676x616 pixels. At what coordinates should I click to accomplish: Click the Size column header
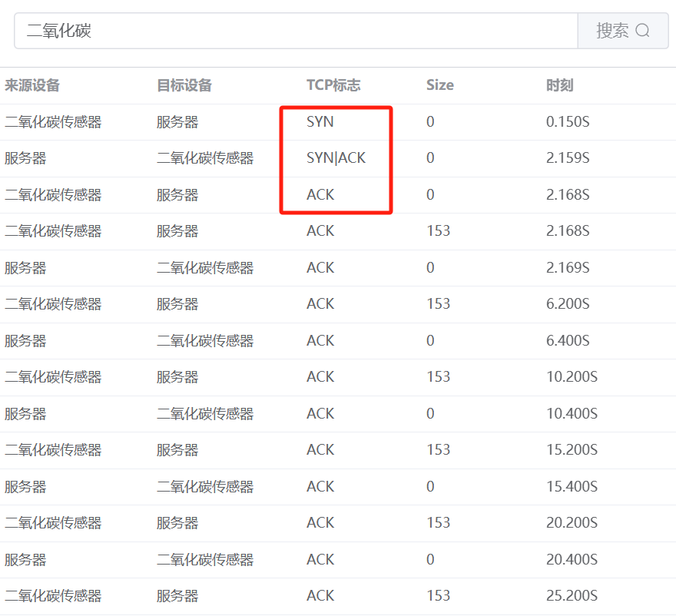click(x=440, y=85)
